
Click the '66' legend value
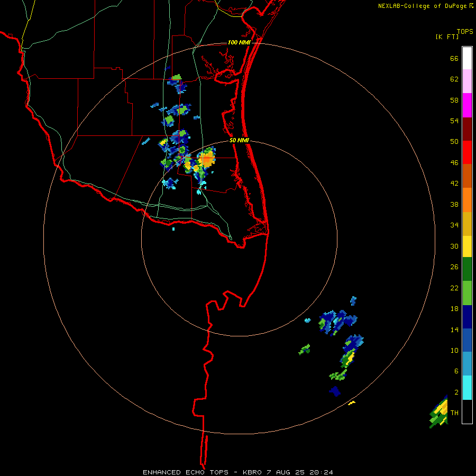[x=454, y=58]
